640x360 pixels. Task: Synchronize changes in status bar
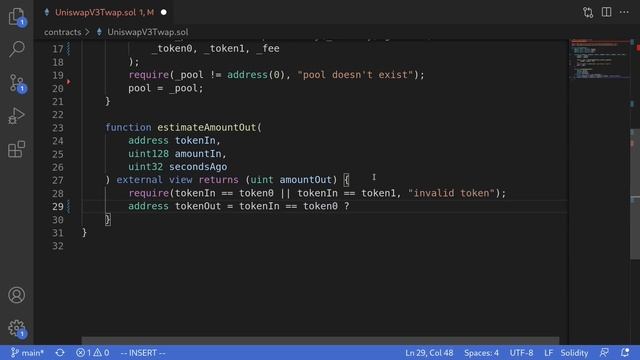[x=60, y=353]
